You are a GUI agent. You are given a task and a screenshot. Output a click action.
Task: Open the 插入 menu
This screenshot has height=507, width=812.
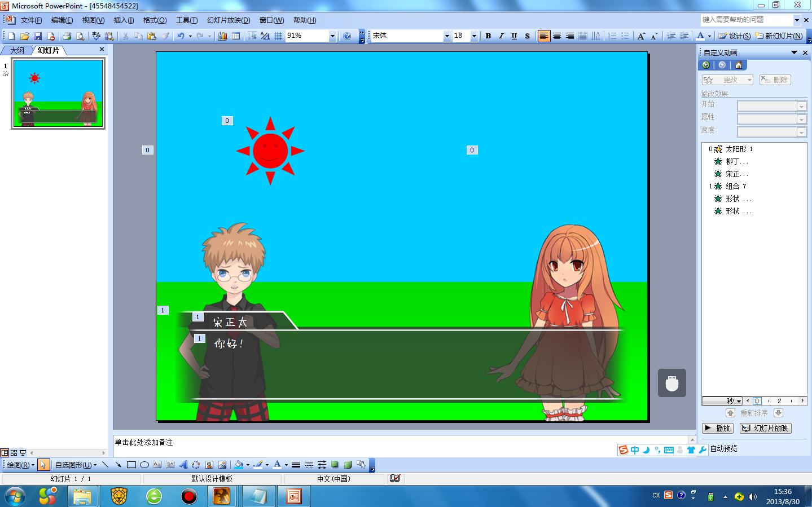[124, 20]
